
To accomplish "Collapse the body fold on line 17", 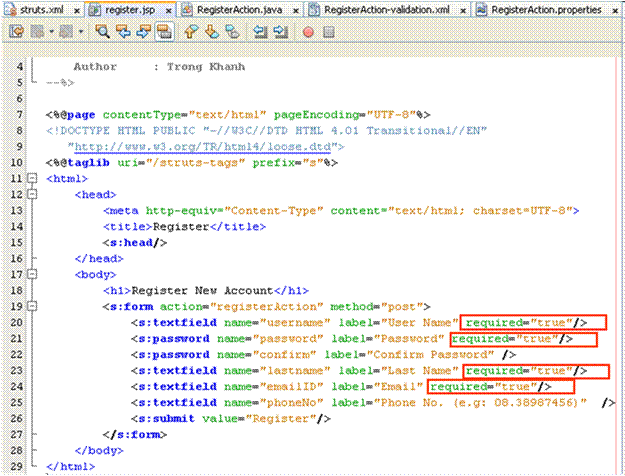I will [x=32, y=274].
